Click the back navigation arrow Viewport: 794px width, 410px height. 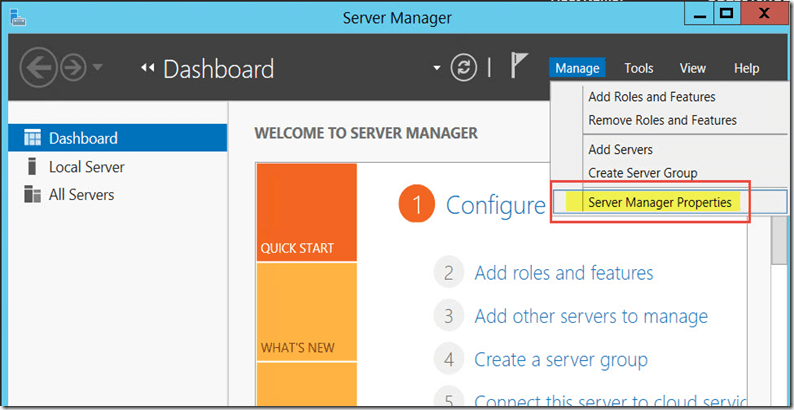point(38,68)
